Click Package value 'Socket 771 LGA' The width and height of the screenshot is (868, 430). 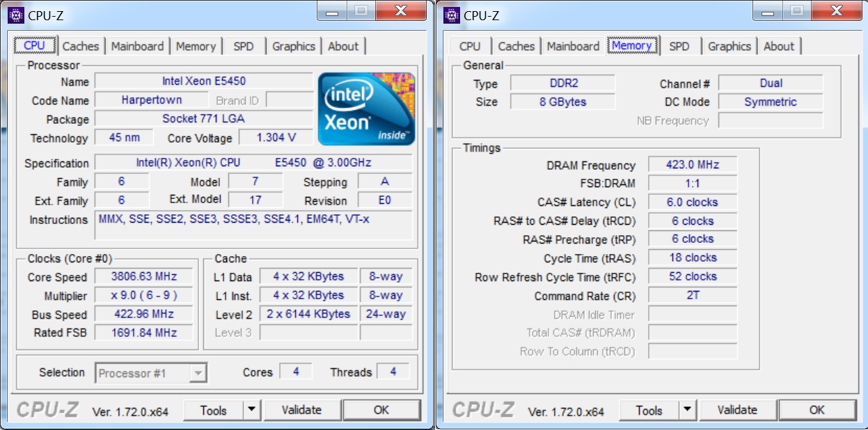pos(204,119)
